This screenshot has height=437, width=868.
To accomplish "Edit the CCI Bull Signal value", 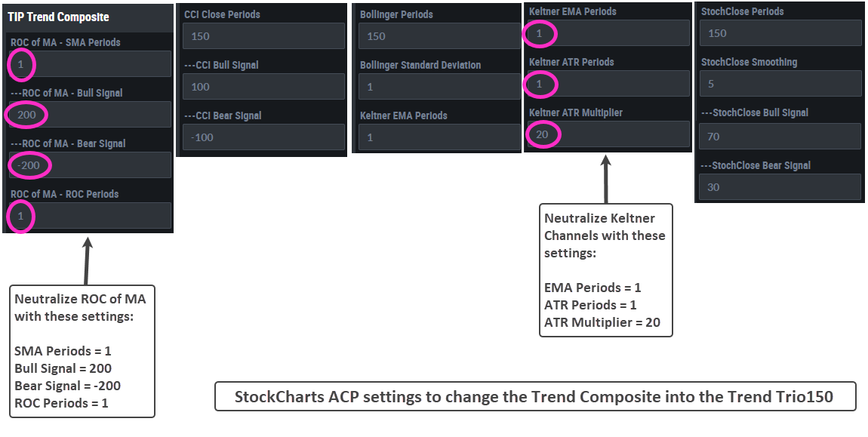I will point(264,87).
